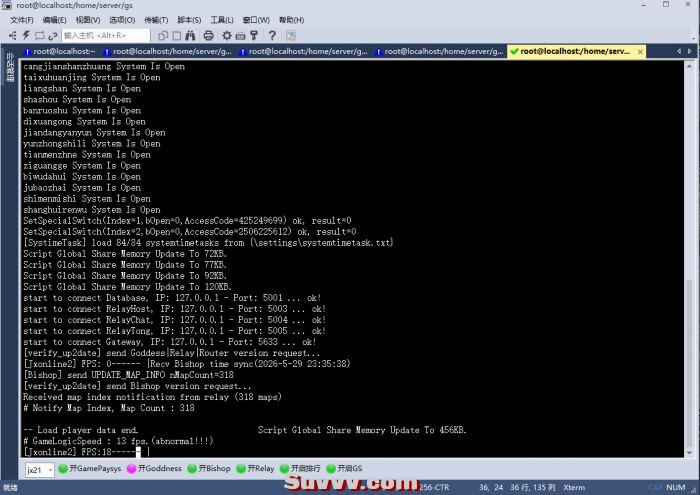Image resolution: width=700 pixels, height=495 pixels.
Task: Click the vertical scrollbar thumb
Action: pos(689,362)
